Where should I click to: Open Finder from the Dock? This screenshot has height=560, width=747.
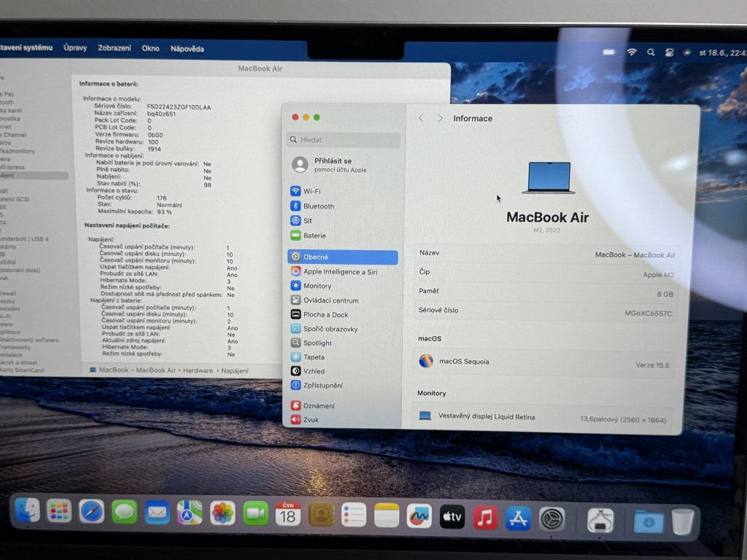click(x=28, y=510)
